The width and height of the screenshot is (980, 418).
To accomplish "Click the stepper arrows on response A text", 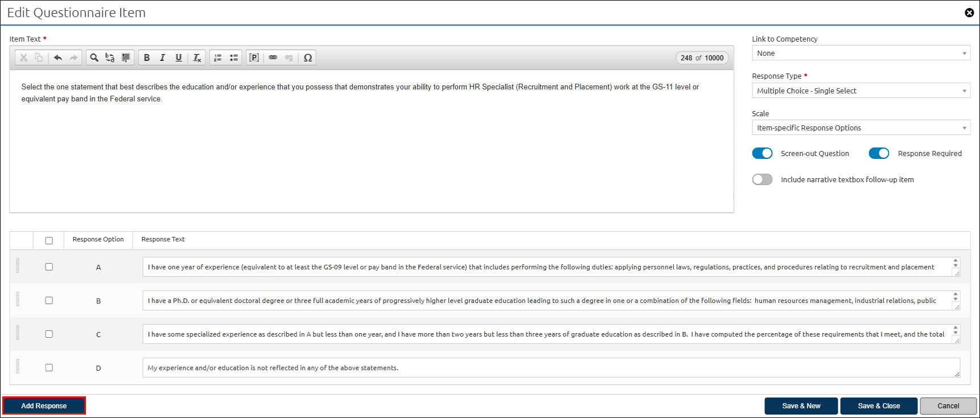I will pos(956,263).
